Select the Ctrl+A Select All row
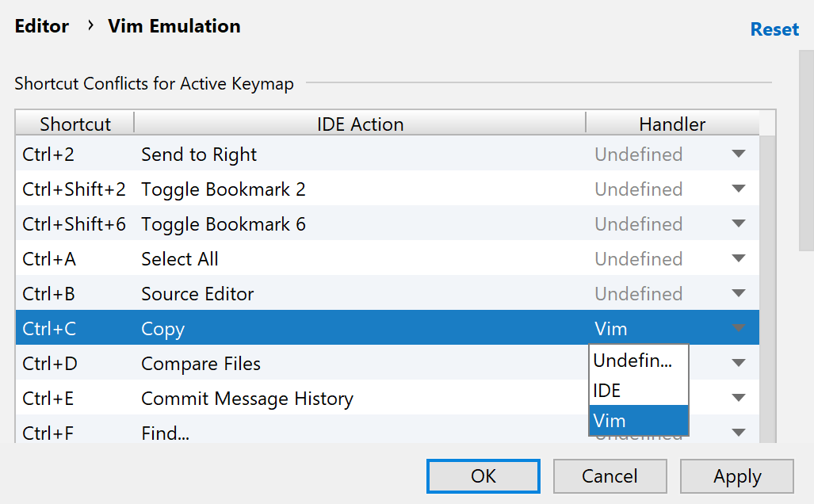Image resolution: width=814 pixels, height=504 pixels. tap(317, 259)
